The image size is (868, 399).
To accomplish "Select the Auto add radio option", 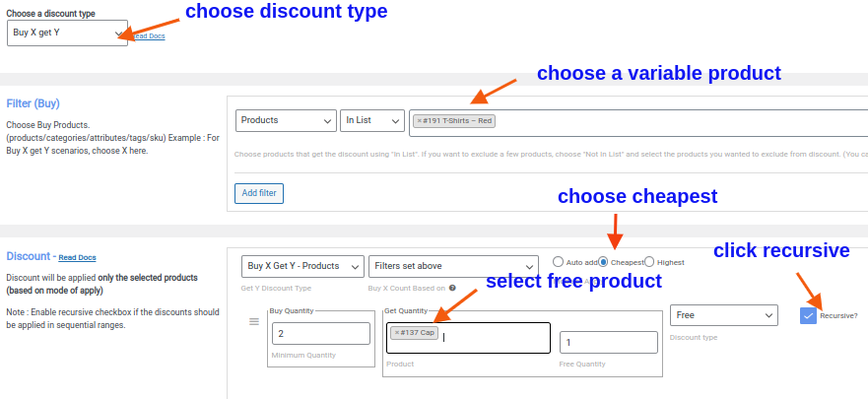I will coord(559,262).
